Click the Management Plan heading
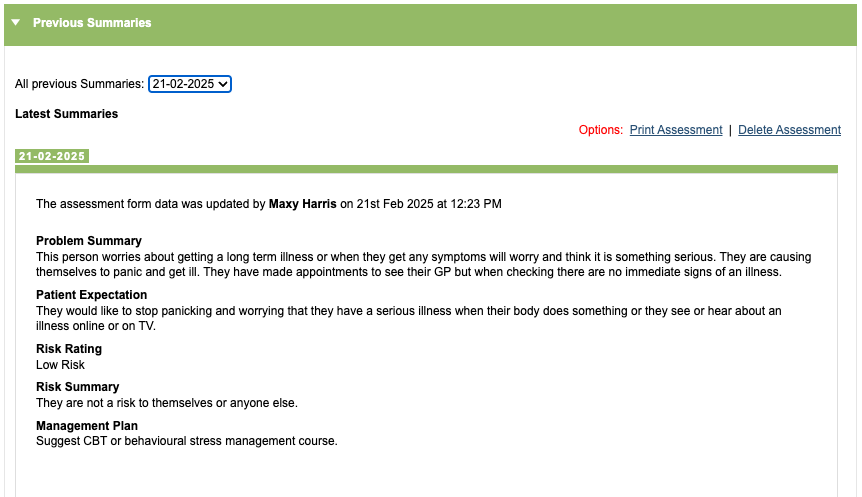The image size is (862, 497). point(87,426)
